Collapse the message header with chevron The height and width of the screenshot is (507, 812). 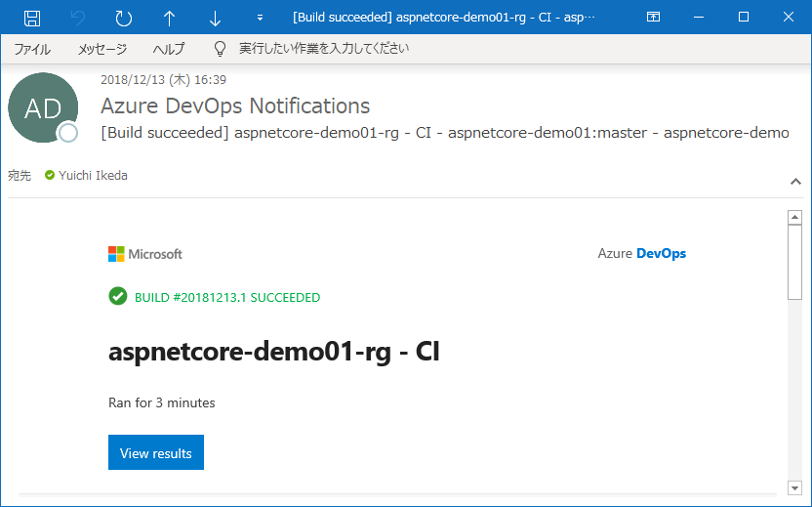[795, 182]
